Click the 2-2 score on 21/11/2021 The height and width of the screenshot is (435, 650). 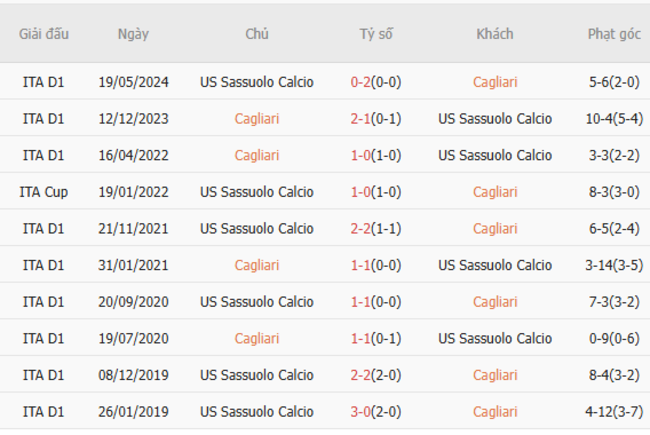[x=361, y=228]
